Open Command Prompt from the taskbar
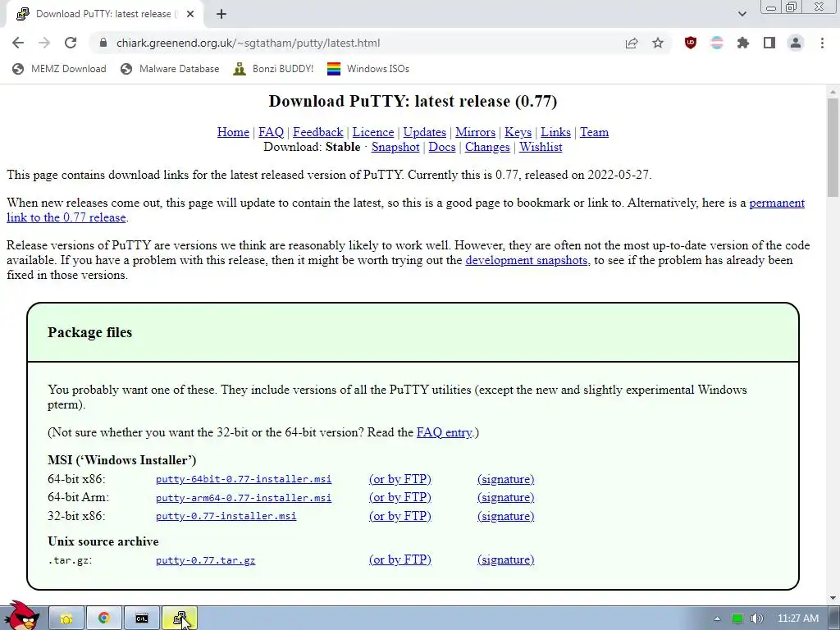The height and width of the screenshot is (630, 840). (142, 619)
